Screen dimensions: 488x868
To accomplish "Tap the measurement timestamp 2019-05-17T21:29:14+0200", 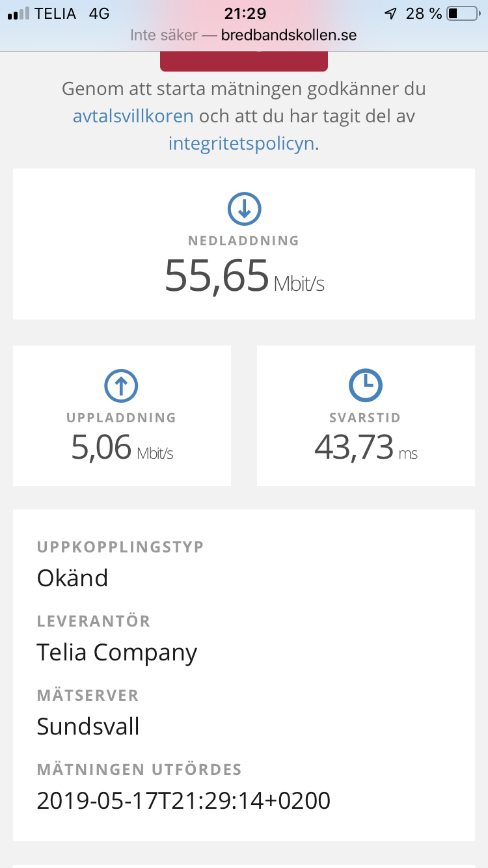I will point(183,800).
